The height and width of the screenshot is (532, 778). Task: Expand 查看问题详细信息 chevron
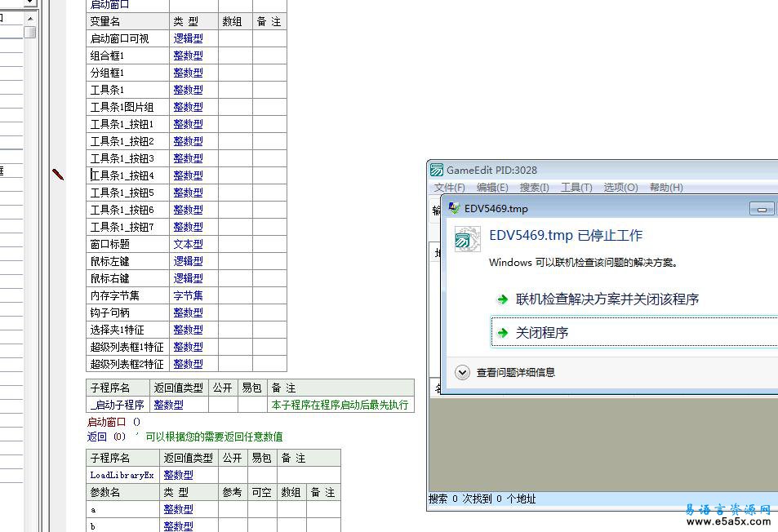pos(462,372)
